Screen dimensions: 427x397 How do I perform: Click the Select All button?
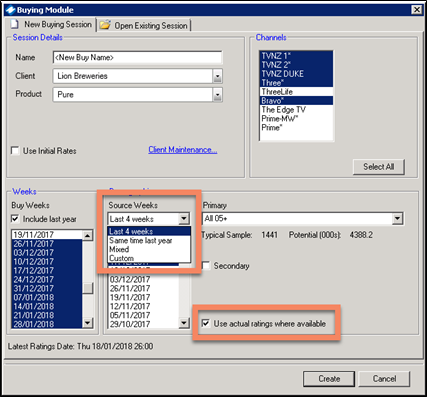[x=379, y=167]
